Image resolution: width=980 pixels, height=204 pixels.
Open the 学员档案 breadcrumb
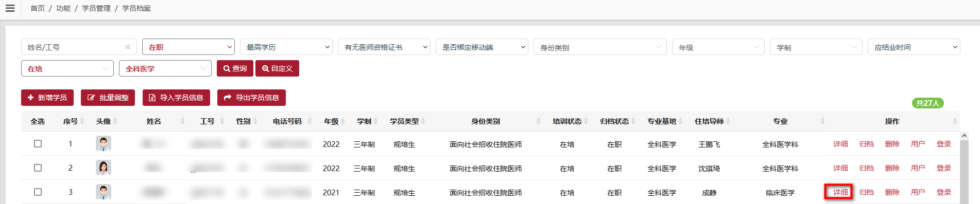tap(136, 8)
